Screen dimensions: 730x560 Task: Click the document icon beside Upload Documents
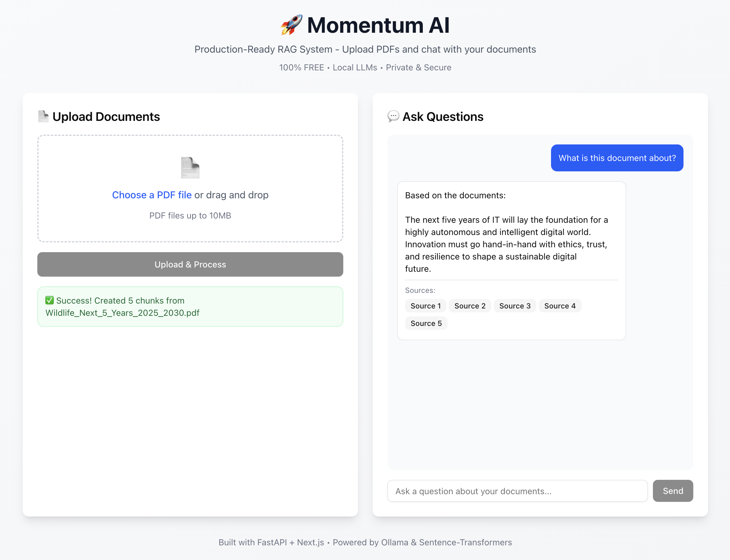pos(43,117)
